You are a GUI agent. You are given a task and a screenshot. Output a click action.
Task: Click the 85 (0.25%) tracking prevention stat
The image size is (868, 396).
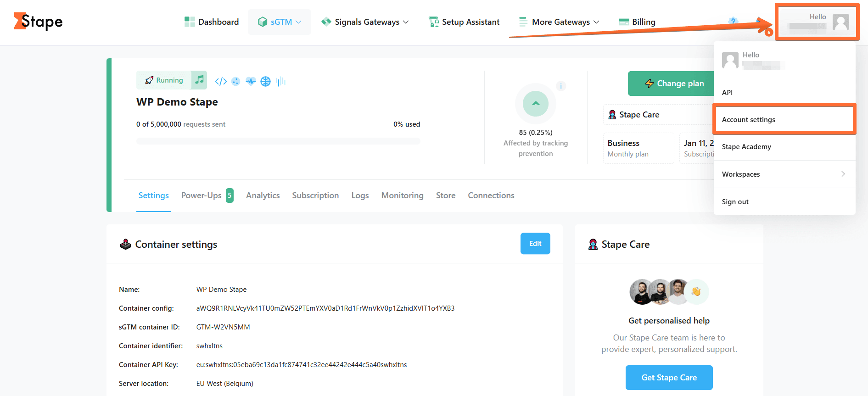coord(536,133)
